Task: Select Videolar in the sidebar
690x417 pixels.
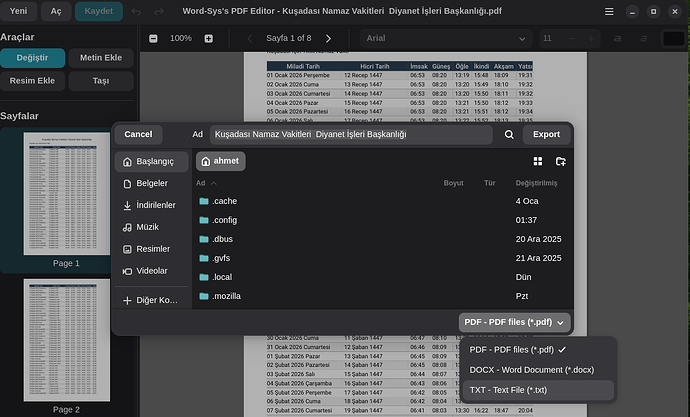Action: tap(151, 271)
